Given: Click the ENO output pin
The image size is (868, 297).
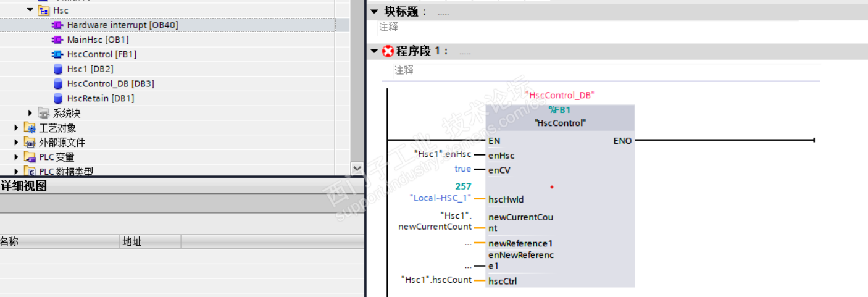Looking at the screenshot, I should click(622, 141).
